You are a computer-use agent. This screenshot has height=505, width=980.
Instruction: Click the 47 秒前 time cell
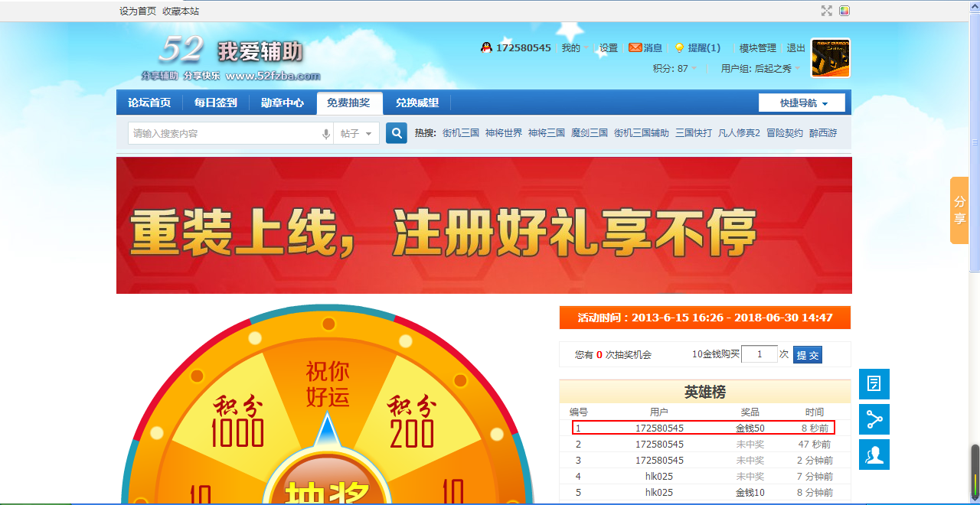815,444
